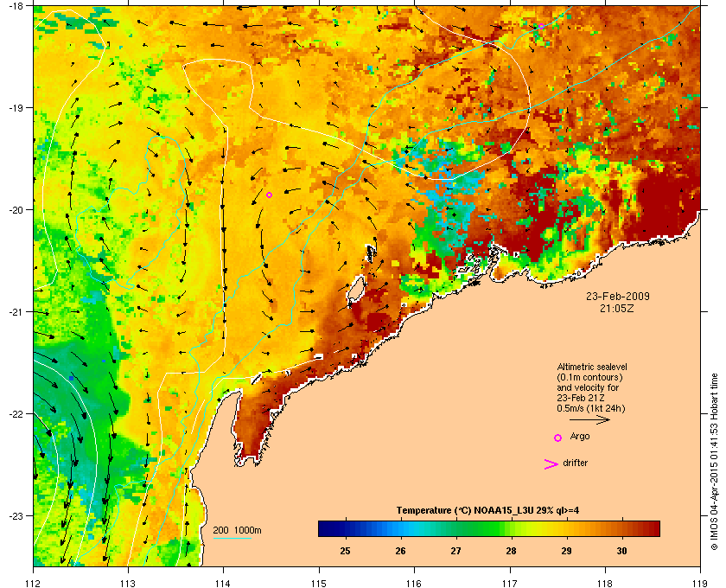
Task: Click the longitude axis label 119
Action: pyautogui.click(x=701, y=584)
